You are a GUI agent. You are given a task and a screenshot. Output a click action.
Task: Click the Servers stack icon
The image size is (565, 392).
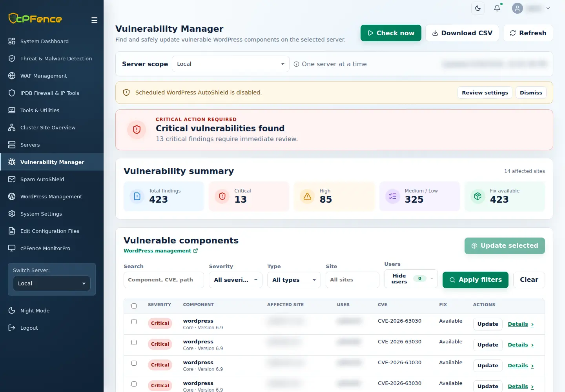pyautogui.click(x=12, y=145)
